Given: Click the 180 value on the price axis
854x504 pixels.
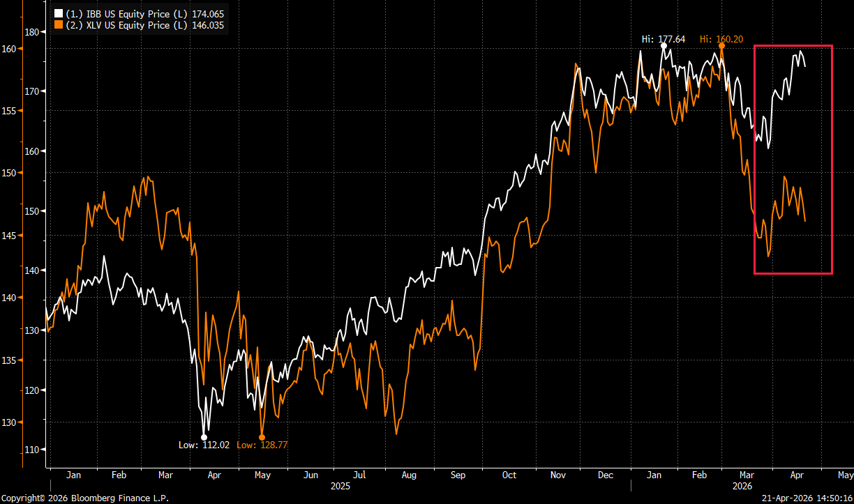Looking at the screenshot, I should click(x=32, y=32).
